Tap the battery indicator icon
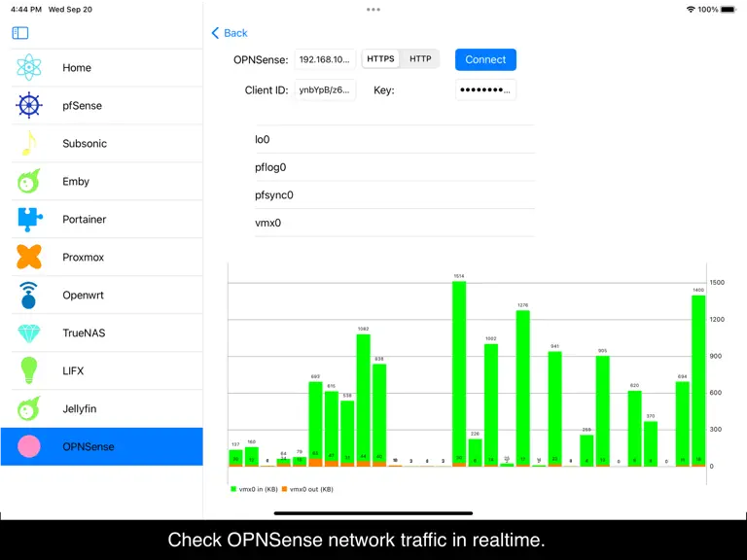 [x=729, y=9]
